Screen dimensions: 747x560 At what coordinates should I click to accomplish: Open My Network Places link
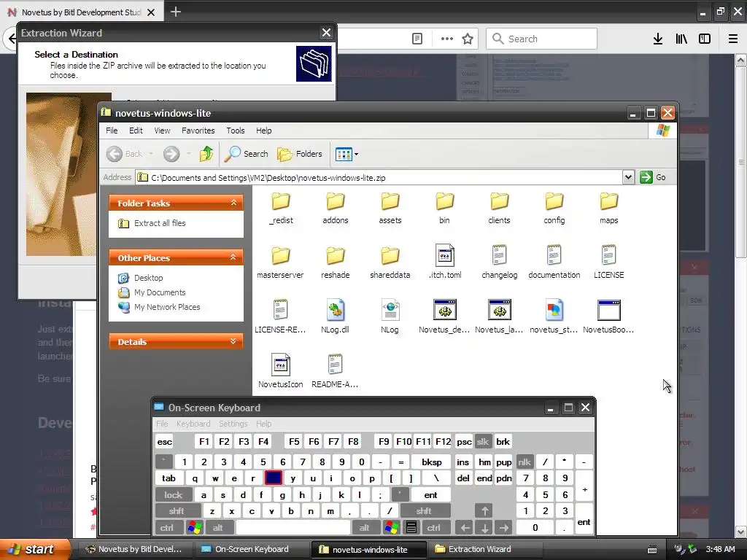coord(167,307)
